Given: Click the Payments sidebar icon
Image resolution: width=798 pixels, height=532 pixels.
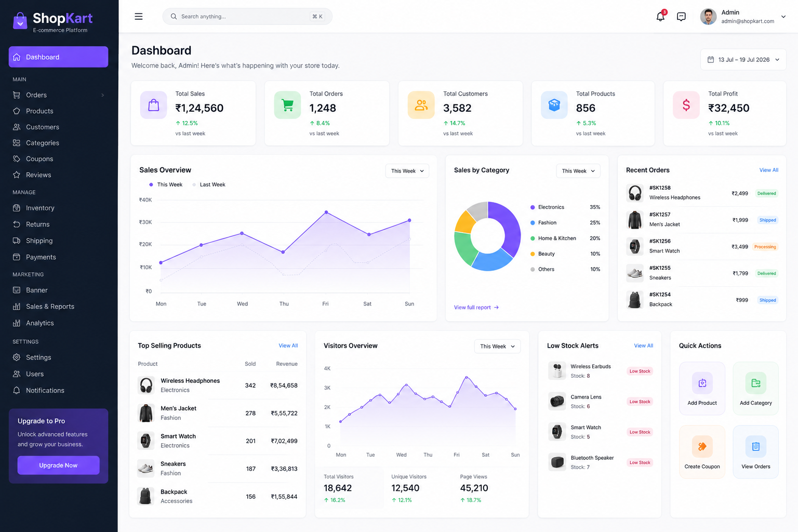Looking at the screenshot, I should pos(17,257).
